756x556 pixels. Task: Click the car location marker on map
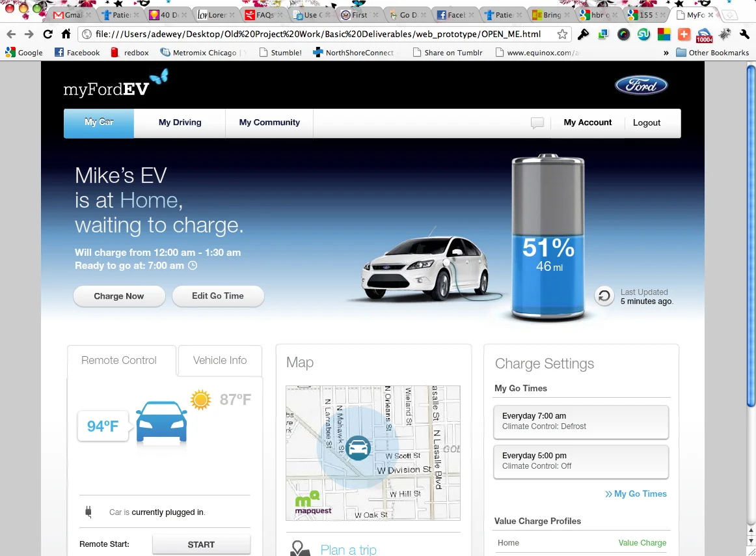pyautogui.click(x=358, y=448)
